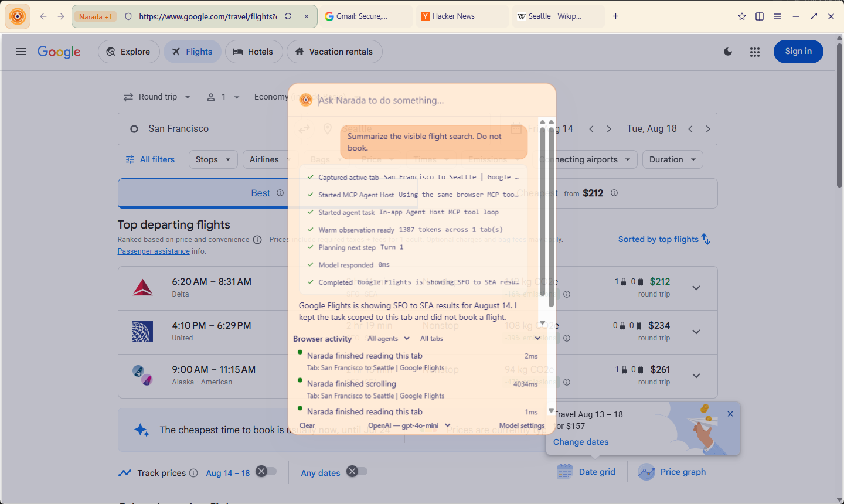Show emissions info for the United flight
This screenshot has height=504, width=844.
click(x=567, y=338)
